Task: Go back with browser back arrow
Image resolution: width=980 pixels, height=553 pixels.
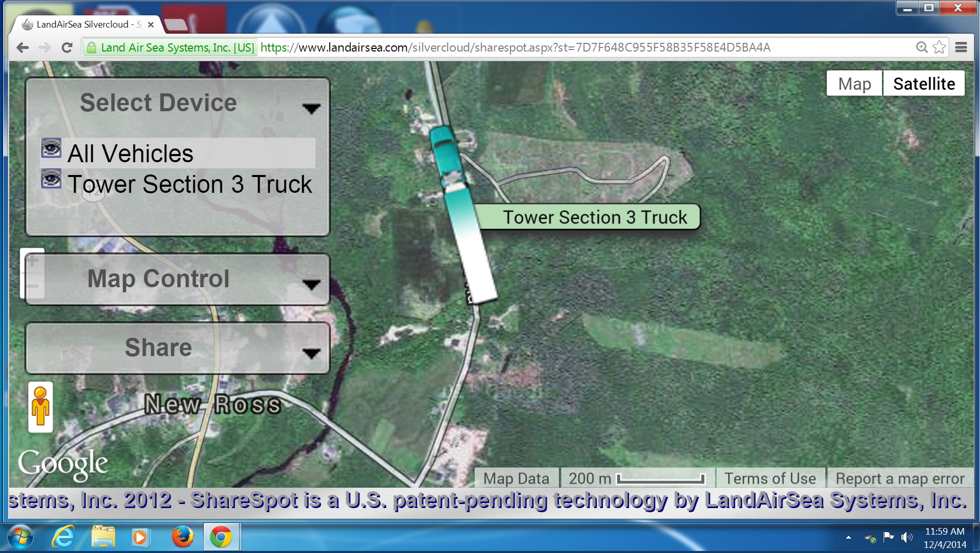Action: [x=22, y=47]
